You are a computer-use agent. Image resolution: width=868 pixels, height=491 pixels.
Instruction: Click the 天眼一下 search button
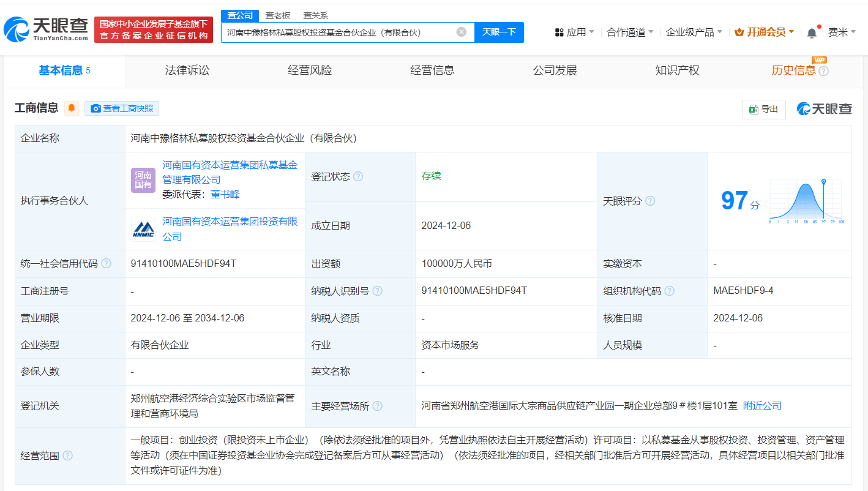[x=499, y=32]
